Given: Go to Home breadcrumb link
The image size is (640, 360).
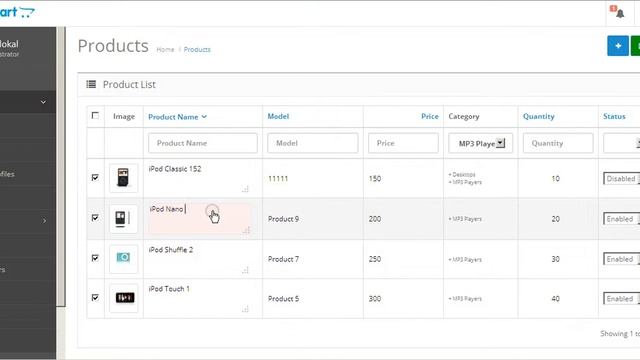Looking at the screenshot, I should [x=165, y=49].
